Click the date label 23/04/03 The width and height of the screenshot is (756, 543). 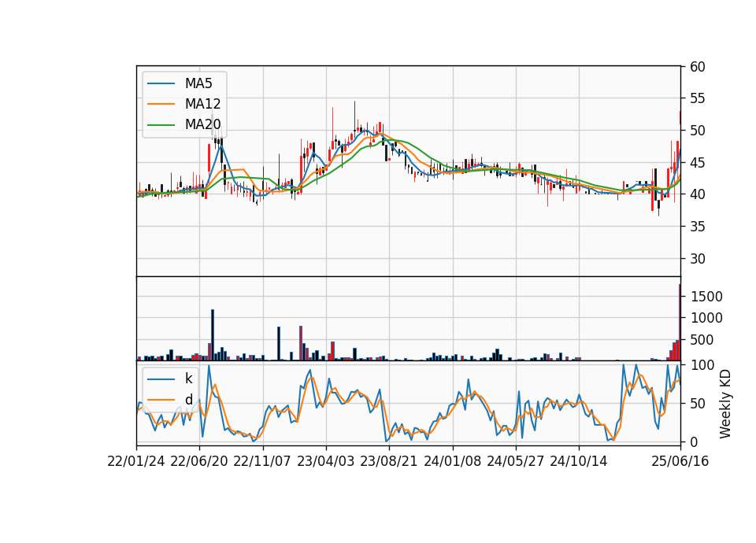coord(325,462)
